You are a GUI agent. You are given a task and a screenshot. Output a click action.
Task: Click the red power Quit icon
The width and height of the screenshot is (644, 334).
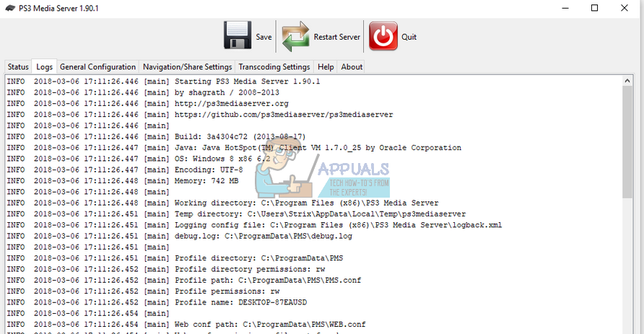383,36
